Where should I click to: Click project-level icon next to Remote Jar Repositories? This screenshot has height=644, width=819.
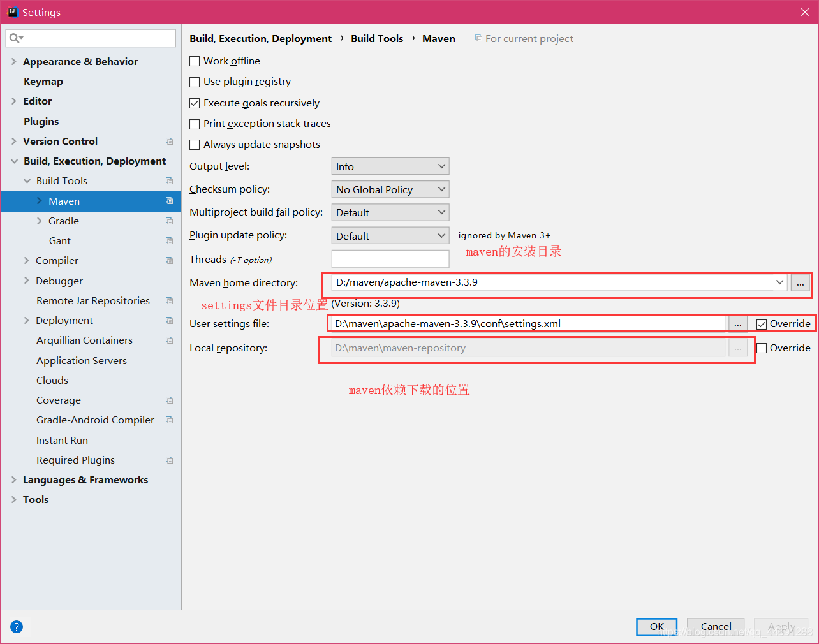click(169, 300)
